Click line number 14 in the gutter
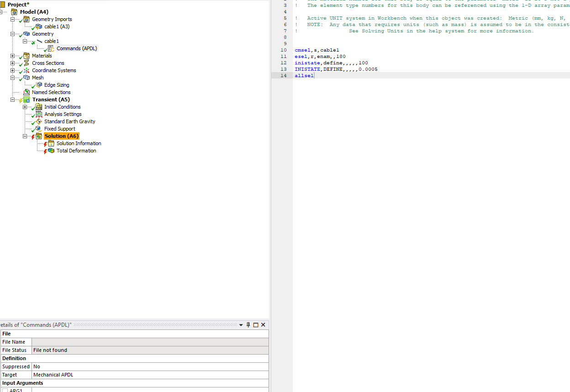The height and width of the screenshot is (392, 570). tap(284, 76)
